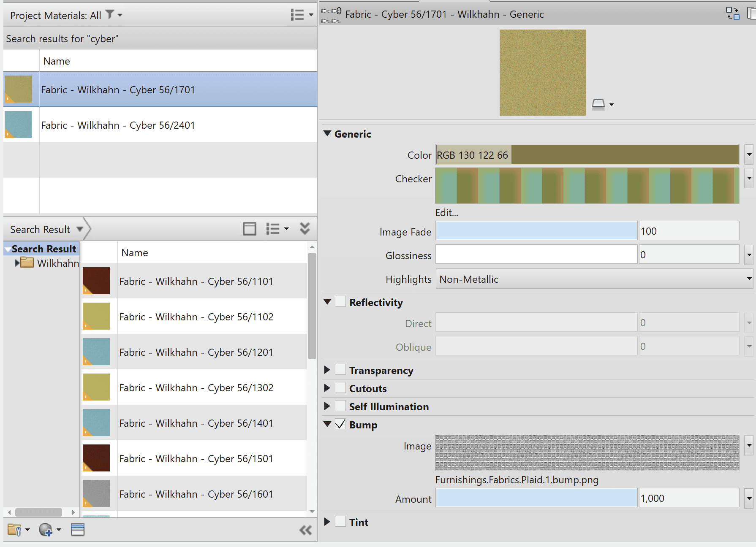Image resolution: width=756 pixels, height=547 pixels.
Task: Click the RGB 130 122 66 color swatch
Action: [x=587, y=155]
